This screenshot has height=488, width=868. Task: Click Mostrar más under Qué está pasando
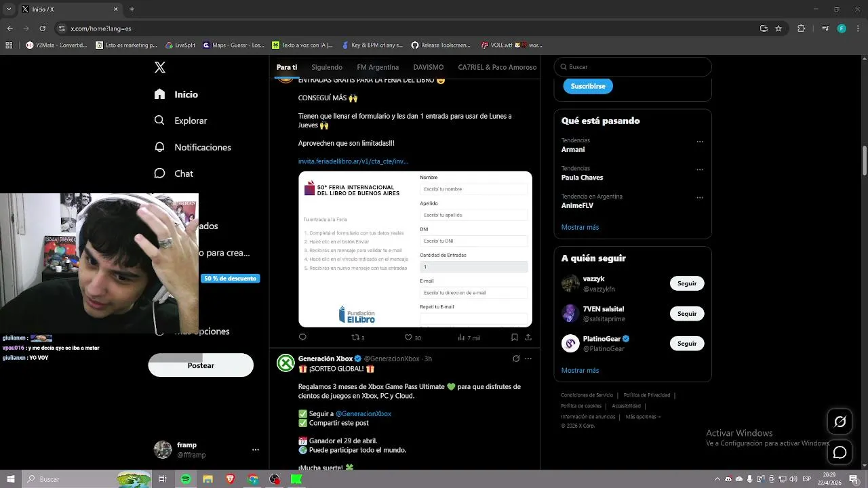point(580,227)
